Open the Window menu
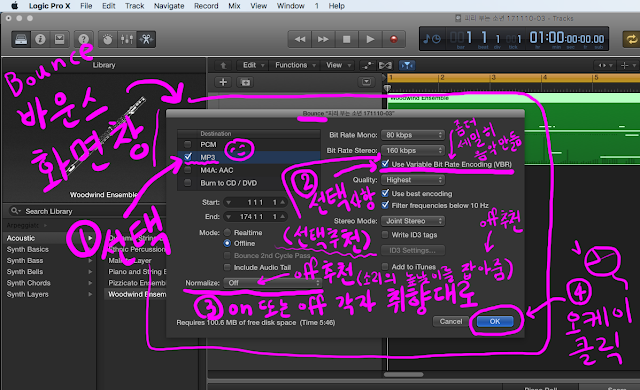This screenshot has width=640, height=390. pyautogui.click(x=291, y=6)
